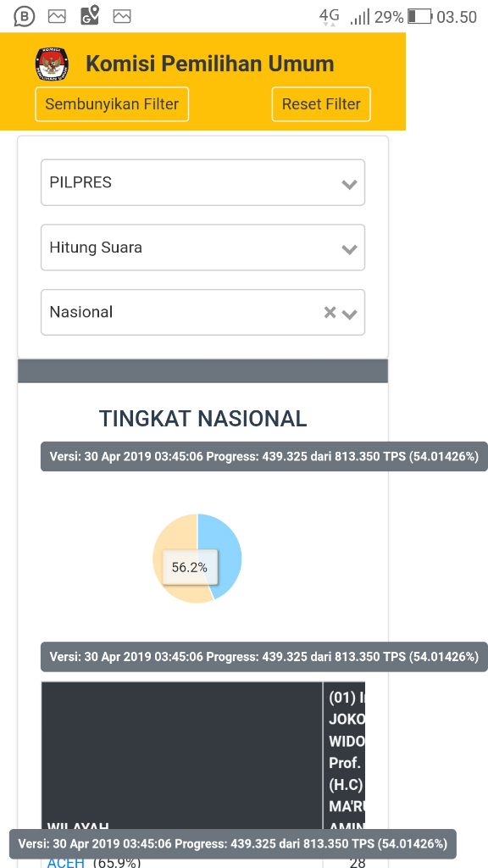Image resolution: width=488 pixels, height=868 pixels.
Task: Open the PILPRES dropdown
Action: [x=202, y=182]
